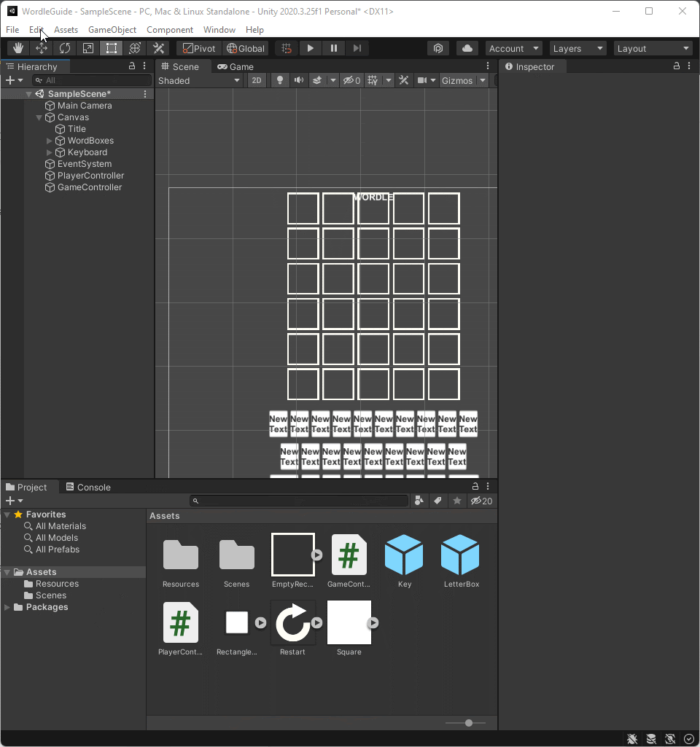700x747 pixels.
Task: Select the Rotate tool
Action: tap(65, 48)
